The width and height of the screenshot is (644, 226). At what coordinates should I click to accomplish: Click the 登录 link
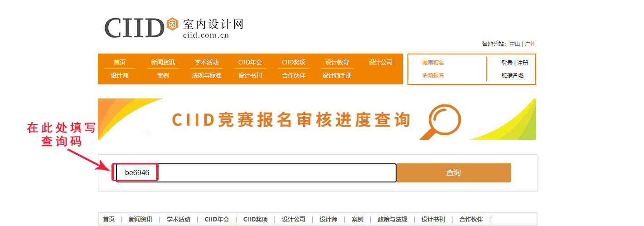coord(507,63)
